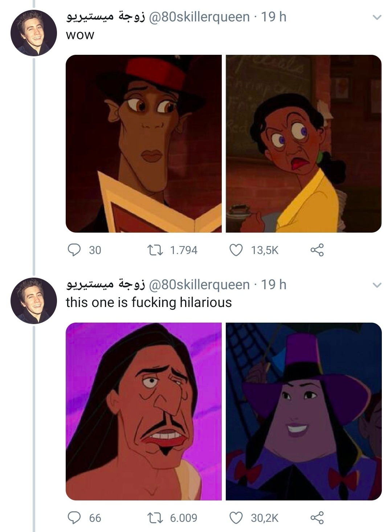View the man in red hat image

(144, 144)
